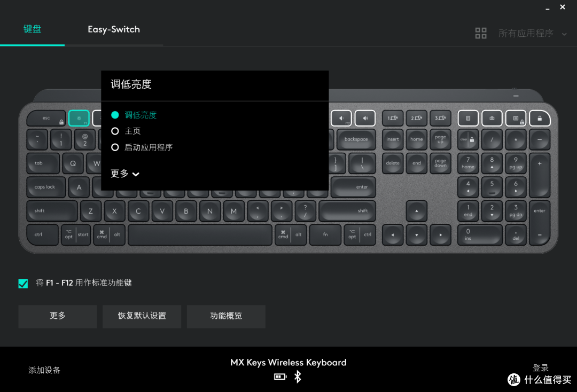Select the highlighted brightness down key
Screen dimensions: 577x392
pos(79,118)
